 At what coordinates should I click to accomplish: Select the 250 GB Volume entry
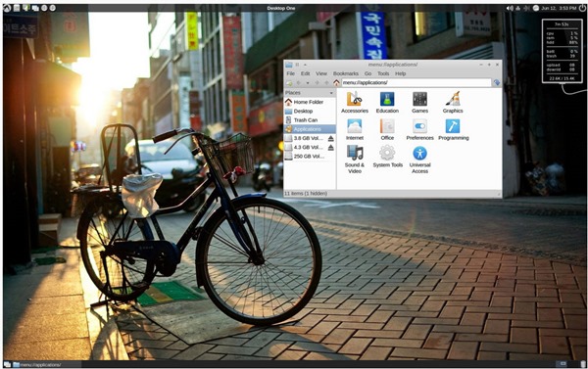point(310,157)
